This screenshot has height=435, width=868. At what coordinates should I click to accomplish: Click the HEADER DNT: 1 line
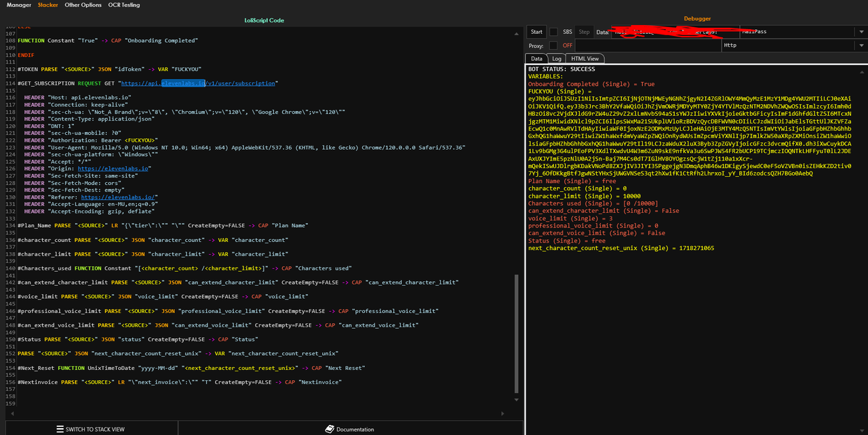point(45,126)
